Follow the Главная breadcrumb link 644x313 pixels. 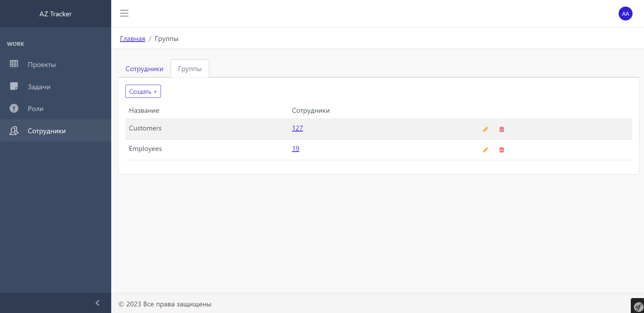coord(132,39)
